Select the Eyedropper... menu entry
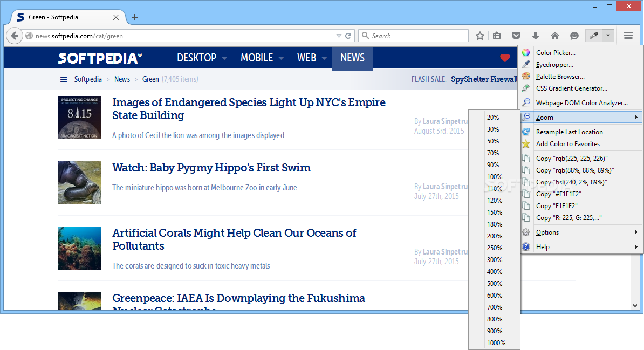Screen dimensions: 644x350 pyautogui.click(x=580, y=65)
